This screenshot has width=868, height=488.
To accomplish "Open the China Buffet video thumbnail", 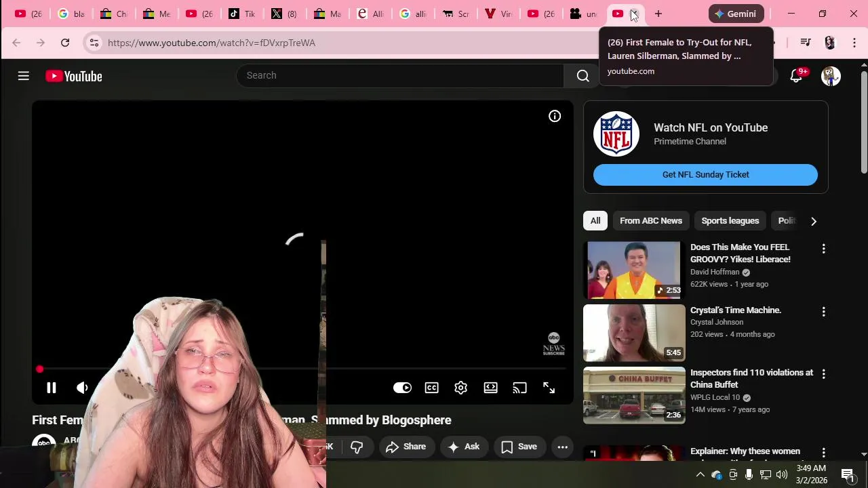I will [634, 395].
